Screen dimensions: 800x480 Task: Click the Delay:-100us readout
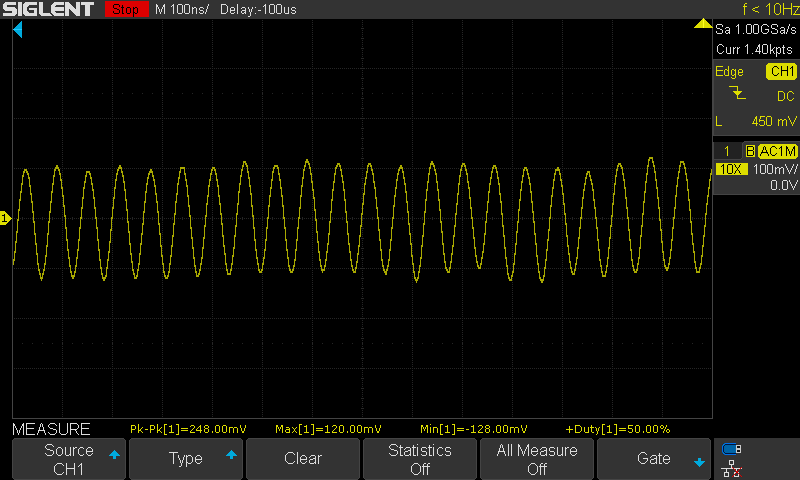pyautogui.click(x=258, y=9)
